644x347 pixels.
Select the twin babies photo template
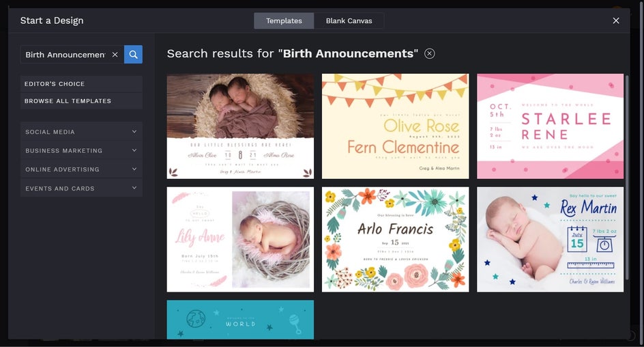[x=240, y=126]
